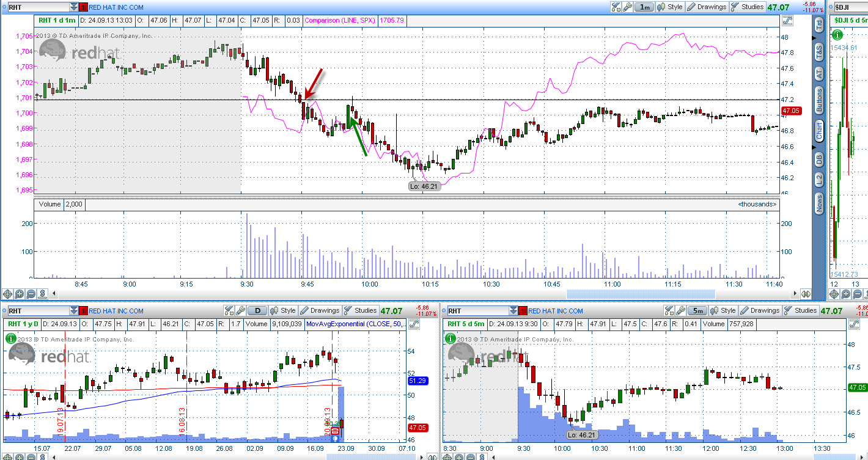Open Studies menu in the daily chart toolbar
868x460 pixels.
pyautogui.click(x=361, y=310)
